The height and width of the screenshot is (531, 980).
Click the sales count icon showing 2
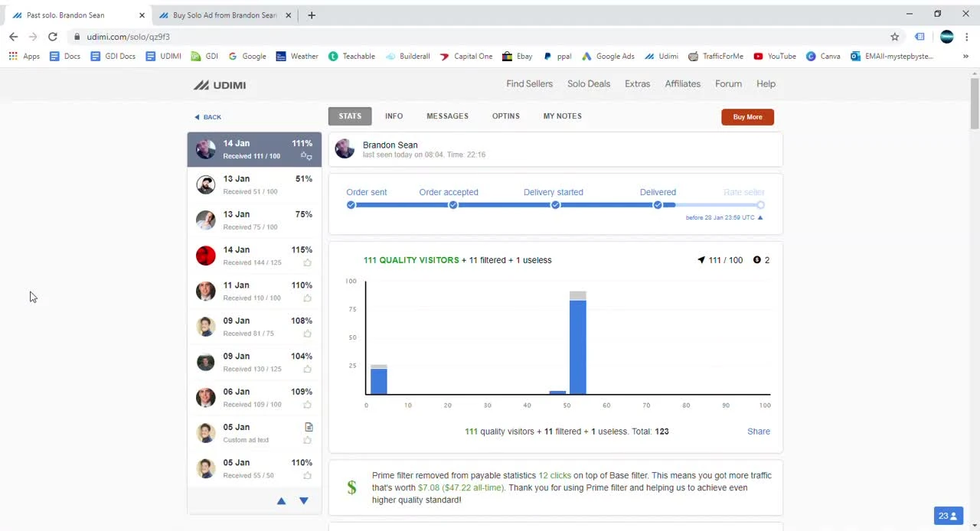point(757,260)
